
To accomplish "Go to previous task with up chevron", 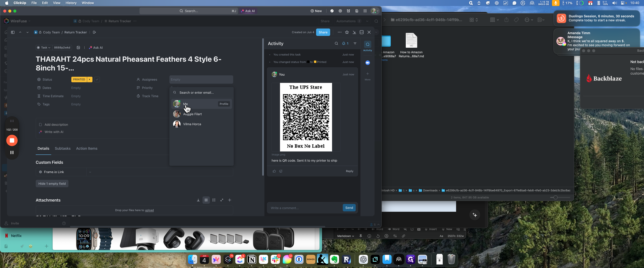I will point(20,32).
